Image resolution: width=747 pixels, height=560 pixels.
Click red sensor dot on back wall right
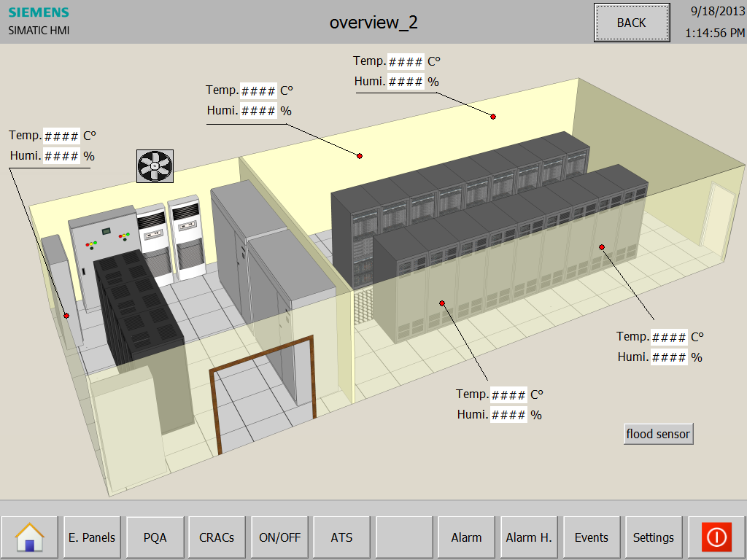[493, 117]
